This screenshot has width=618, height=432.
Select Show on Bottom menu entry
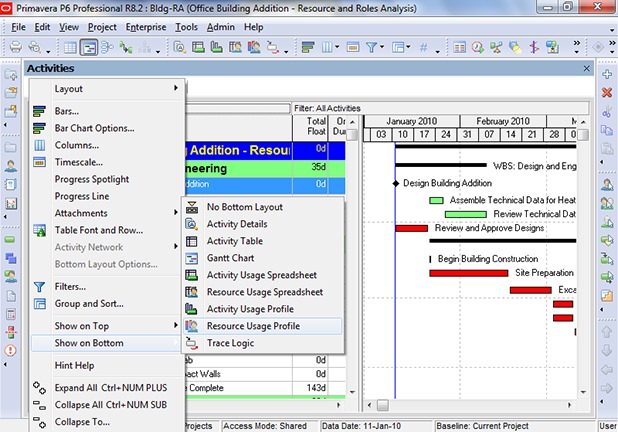point(106,343)
